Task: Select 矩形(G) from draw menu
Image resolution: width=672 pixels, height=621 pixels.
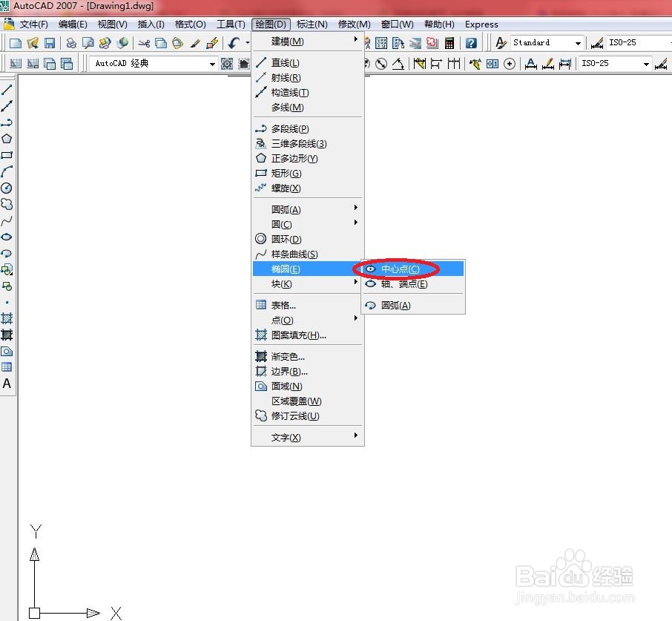Action: (x=308, y=174)
